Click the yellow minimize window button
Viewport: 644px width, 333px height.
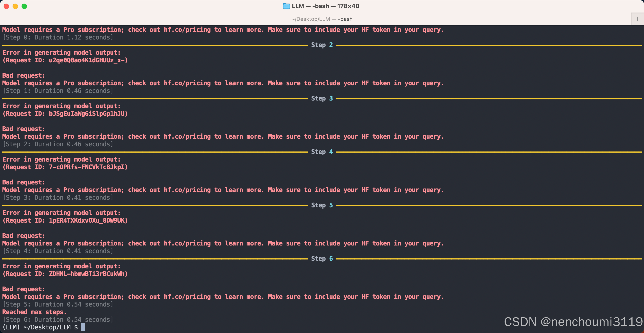pyautogui.click(x=15, y=6)
